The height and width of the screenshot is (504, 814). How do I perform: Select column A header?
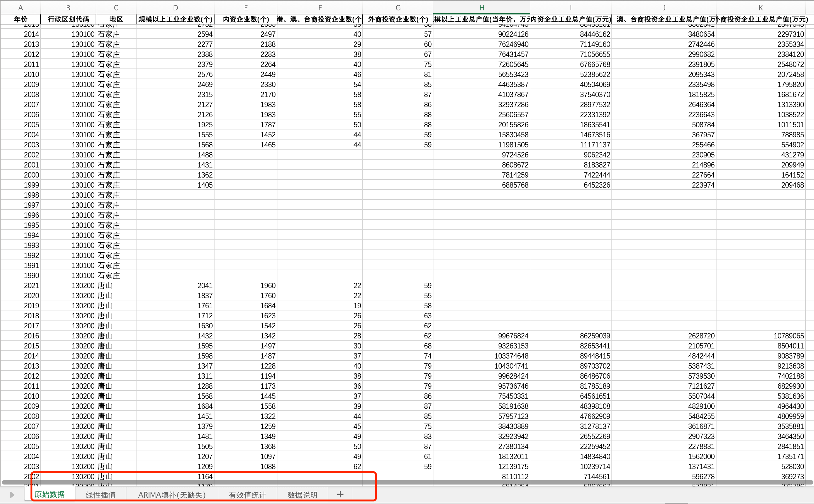(x=20, y=8)
